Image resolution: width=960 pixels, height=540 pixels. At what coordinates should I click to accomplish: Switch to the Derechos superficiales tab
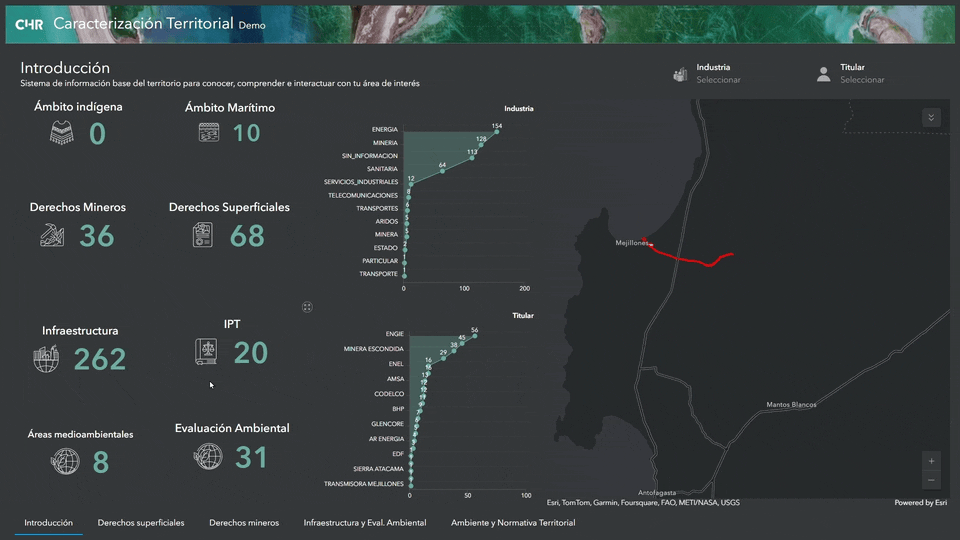point(141,523)
